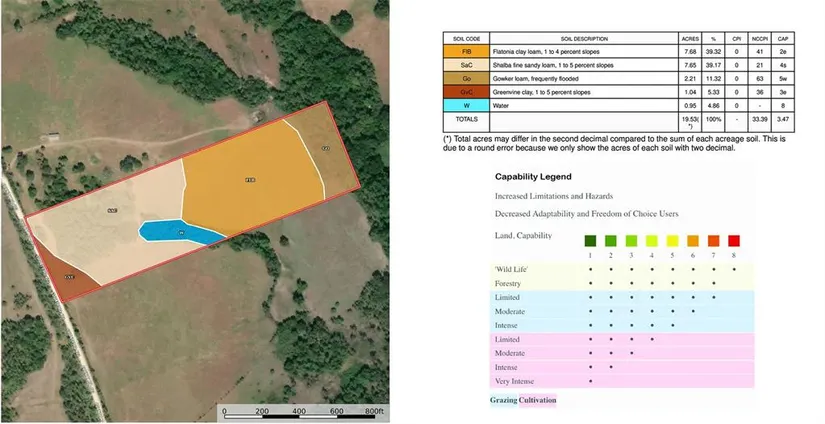Click the Grazing legend label
The height and width of the screenshot is (424, 825).
(503, 400)
